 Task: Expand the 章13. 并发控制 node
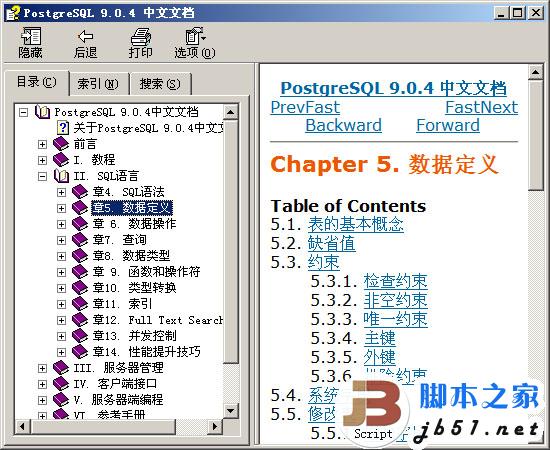click(61, 336)
